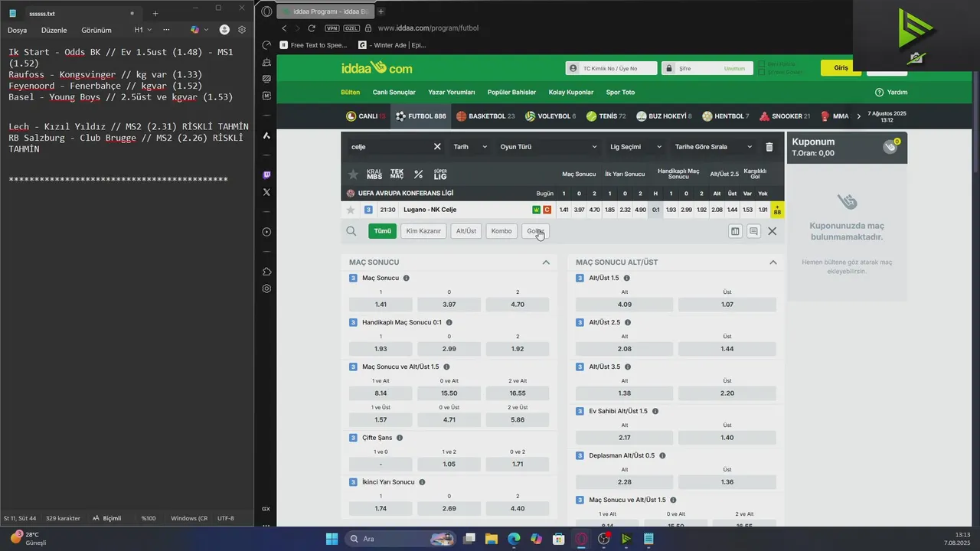This screenshot has width=980, height=551.
Task: Click the Kuponum coupon badge icon
Action: click(x=890, y=146)
